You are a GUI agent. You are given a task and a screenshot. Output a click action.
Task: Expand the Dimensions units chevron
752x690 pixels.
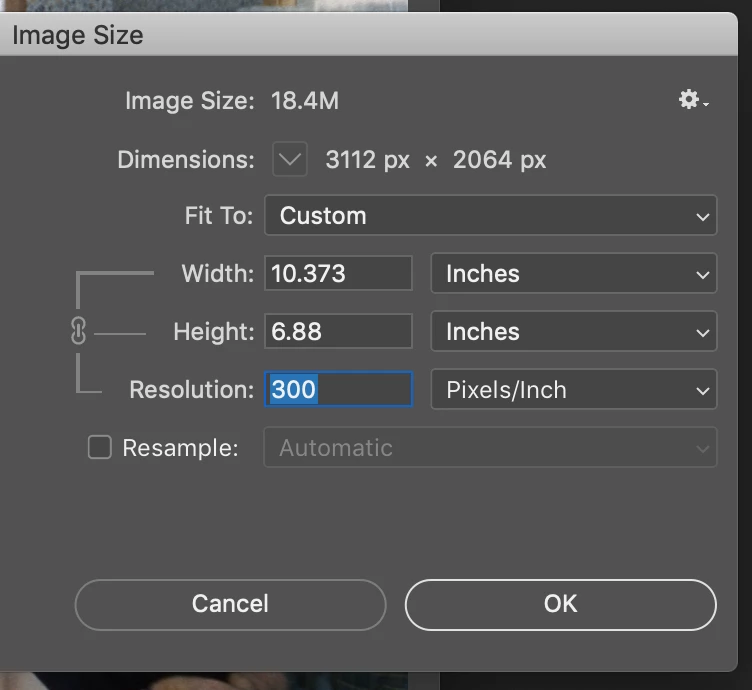click(290, 159)
